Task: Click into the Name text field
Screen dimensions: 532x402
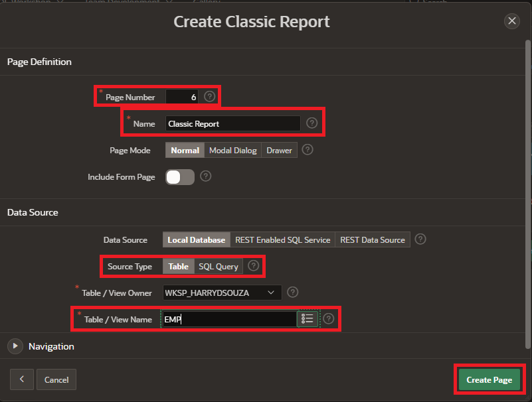Action: [x=232, y=123]
